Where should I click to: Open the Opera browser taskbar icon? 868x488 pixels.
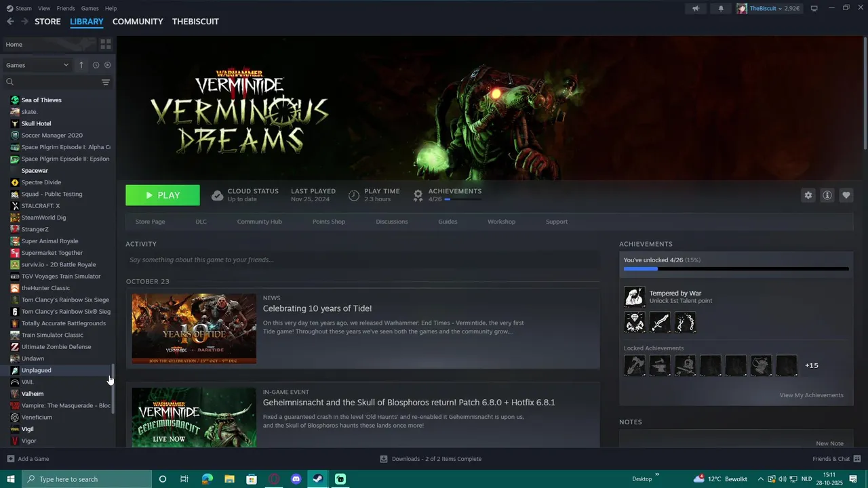coord(274,479)
